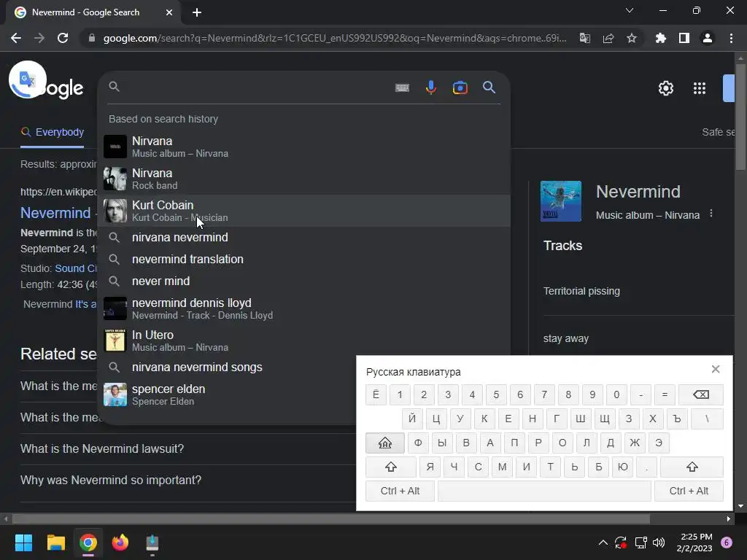Click Nevermind album cover thumbnail
Screen dimensions: 747x560
[561, 201]
